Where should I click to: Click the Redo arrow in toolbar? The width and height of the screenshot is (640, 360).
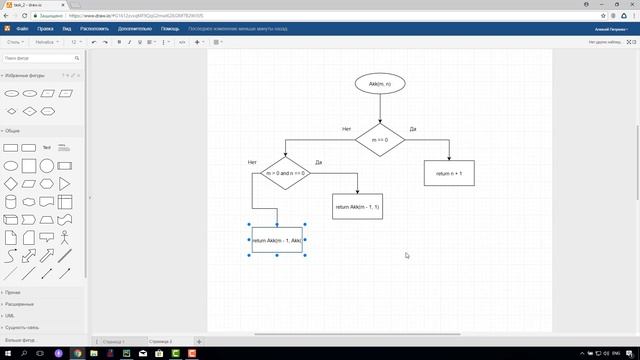coord(105,42)
